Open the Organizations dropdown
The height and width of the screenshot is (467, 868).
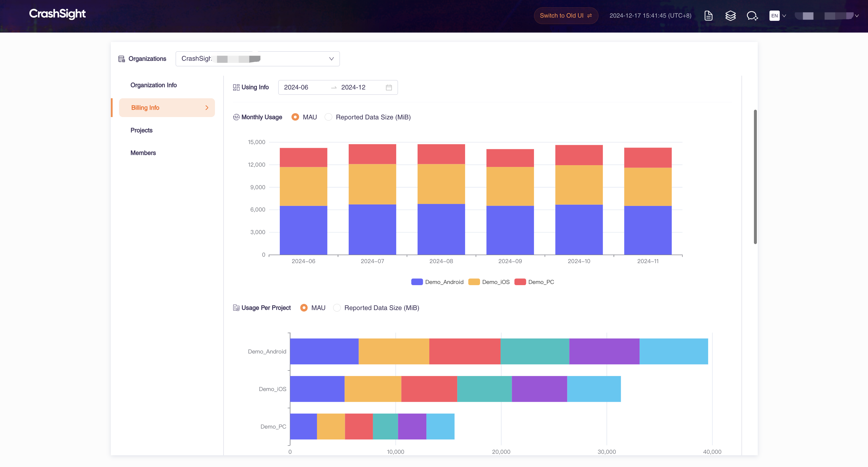[257, 59]
